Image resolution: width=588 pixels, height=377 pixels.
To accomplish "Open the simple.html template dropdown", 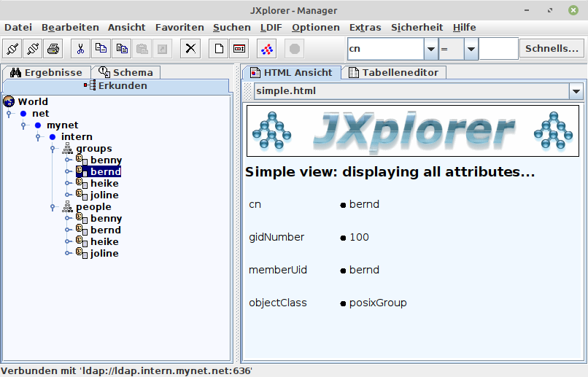I will 576,91.
